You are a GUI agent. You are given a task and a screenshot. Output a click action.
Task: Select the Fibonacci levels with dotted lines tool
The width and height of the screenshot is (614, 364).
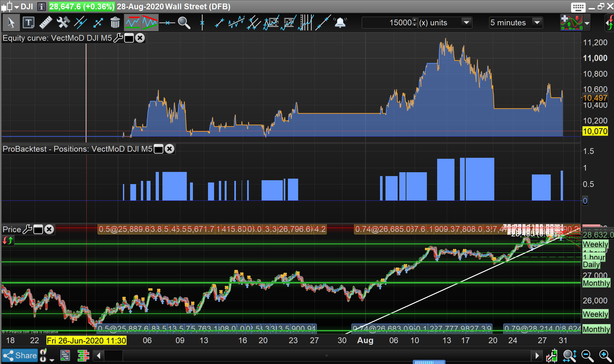tap(271, 23)
